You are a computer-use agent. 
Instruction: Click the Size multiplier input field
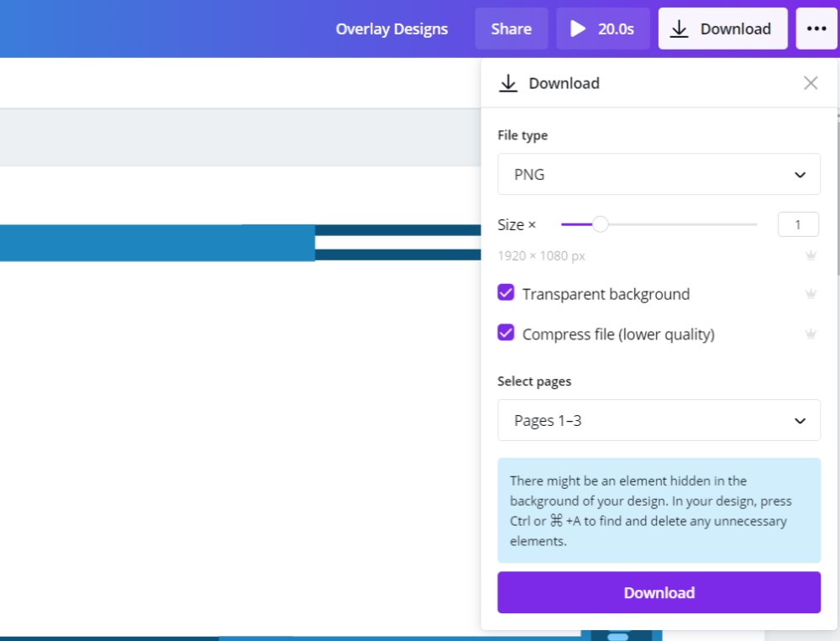coord(798,224)
